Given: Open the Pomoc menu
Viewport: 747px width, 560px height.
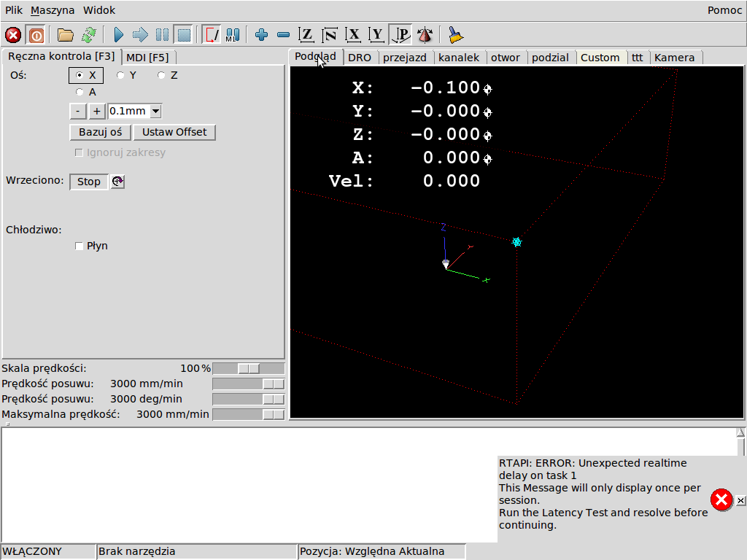Looking at the screenshot, I should tap(724, 10).
